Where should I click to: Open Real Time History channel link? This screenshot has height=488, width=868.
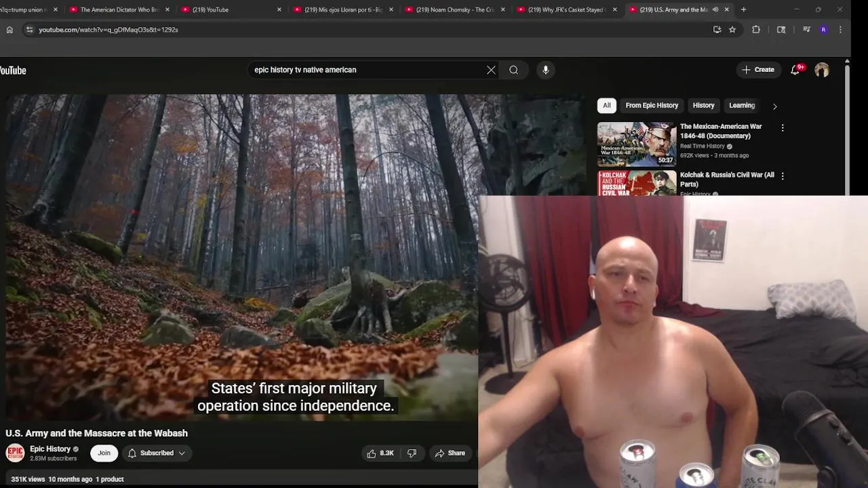(x=703, y=146)
